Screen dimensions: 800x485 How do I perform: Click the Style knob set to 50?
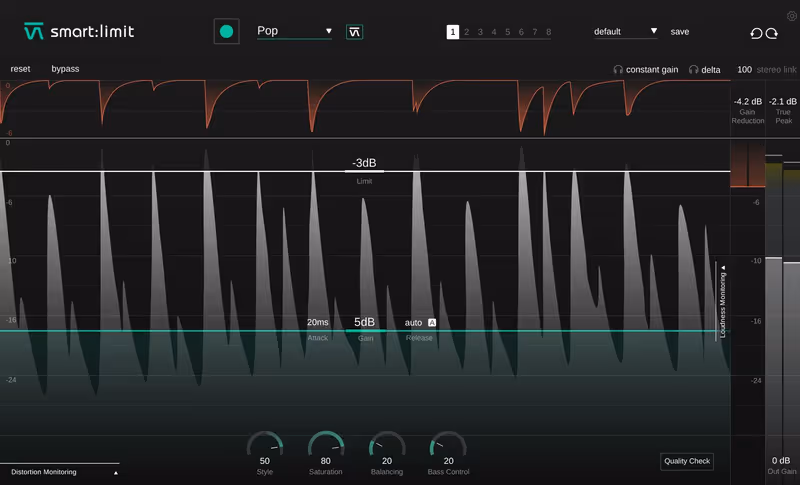tap(265, 445)
